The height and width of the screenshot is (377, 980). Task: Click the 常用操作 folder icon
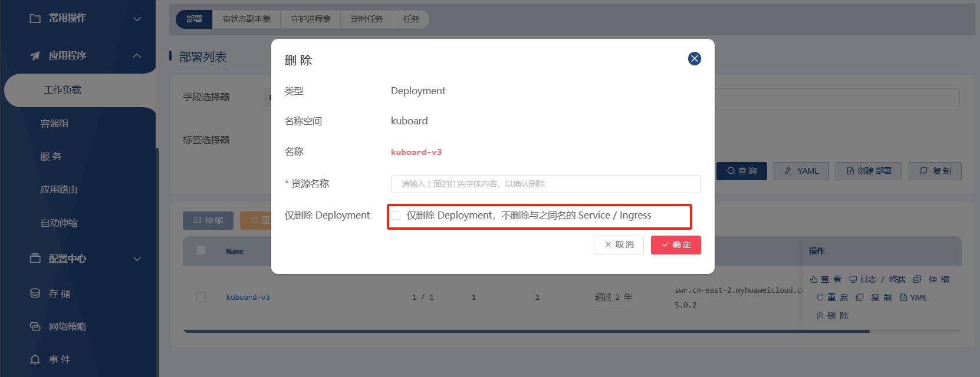(x=35, y=18)
